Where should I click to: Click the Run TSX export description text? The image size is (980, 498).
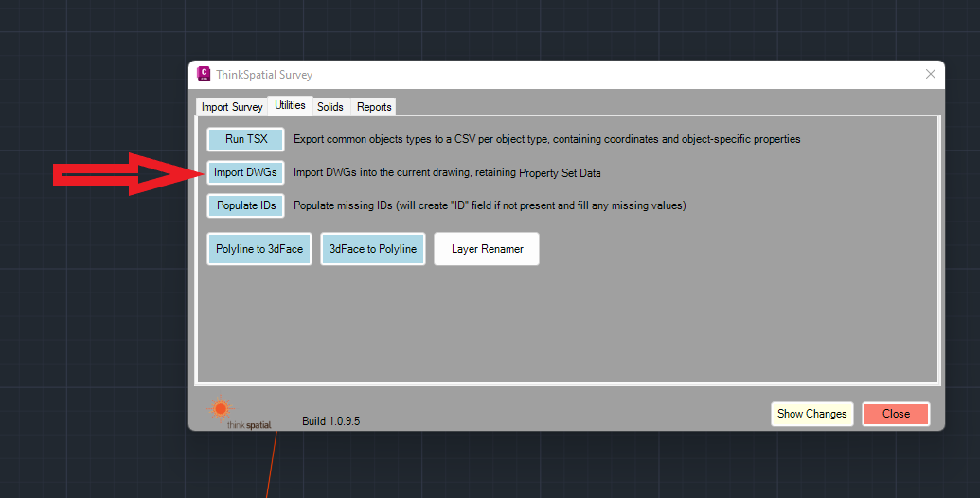tap(546, 139)
